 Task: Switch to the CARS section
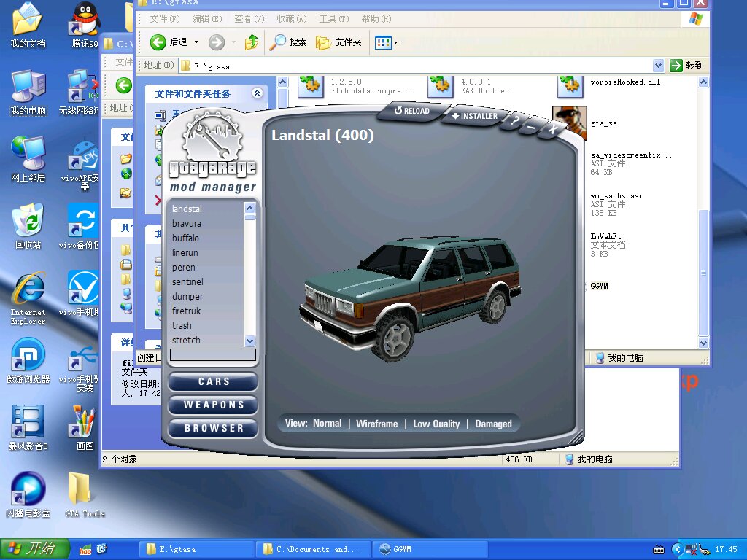click(213, 381)
